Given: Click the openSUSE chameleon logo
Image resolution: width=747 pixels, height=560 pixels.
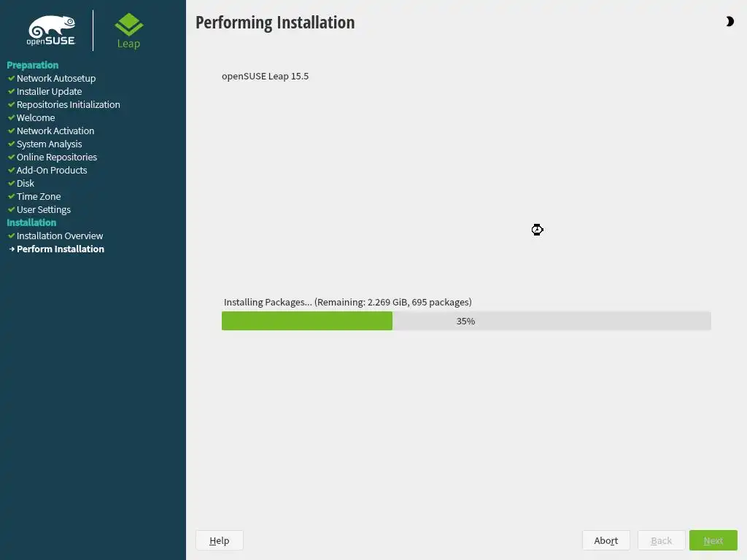Looking at the screenshot, I should (51, 31).
